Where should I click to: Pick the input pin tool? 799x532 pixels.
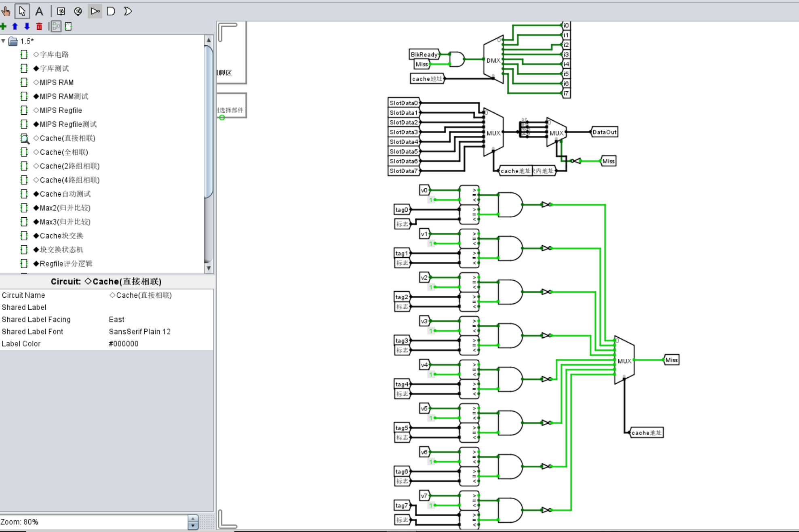(61, 11)
